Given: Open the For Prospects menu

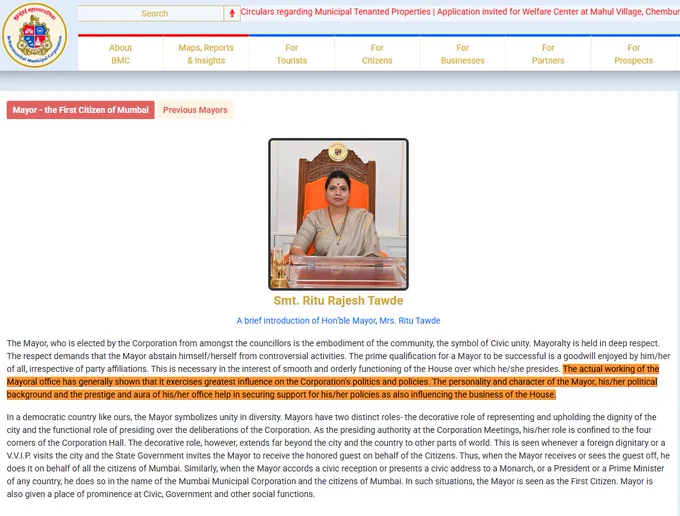Looking at the screenshot, I should click(x=633, y=54).
